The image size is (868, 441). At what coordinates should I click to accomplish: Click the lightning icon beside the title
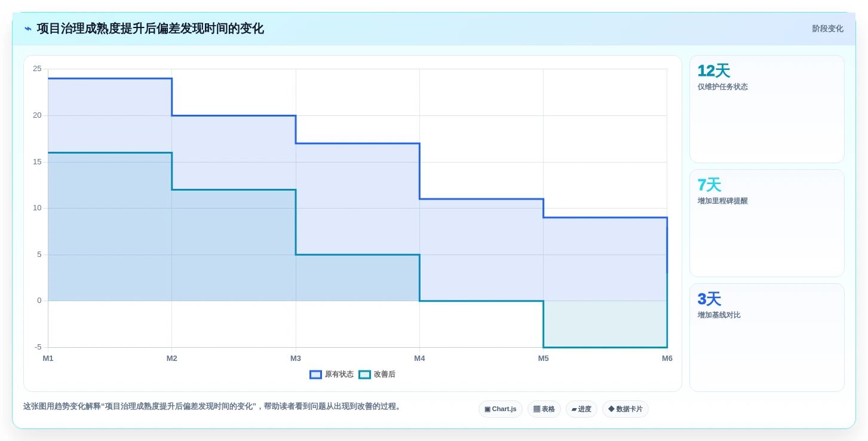[x=28, y=29]
